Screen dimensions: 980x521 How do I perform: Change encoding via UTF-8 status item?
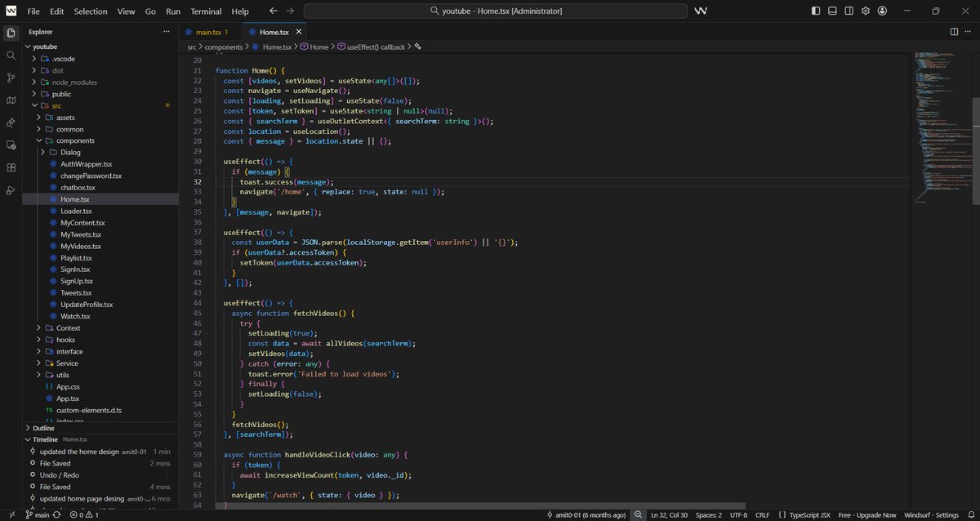(738, 515)
